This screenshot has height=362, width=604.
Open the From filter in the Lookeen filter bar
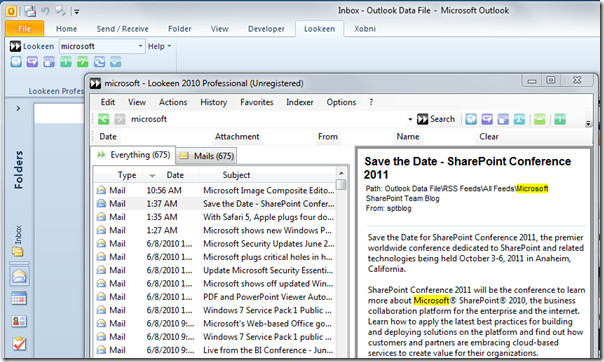[328, 137]
